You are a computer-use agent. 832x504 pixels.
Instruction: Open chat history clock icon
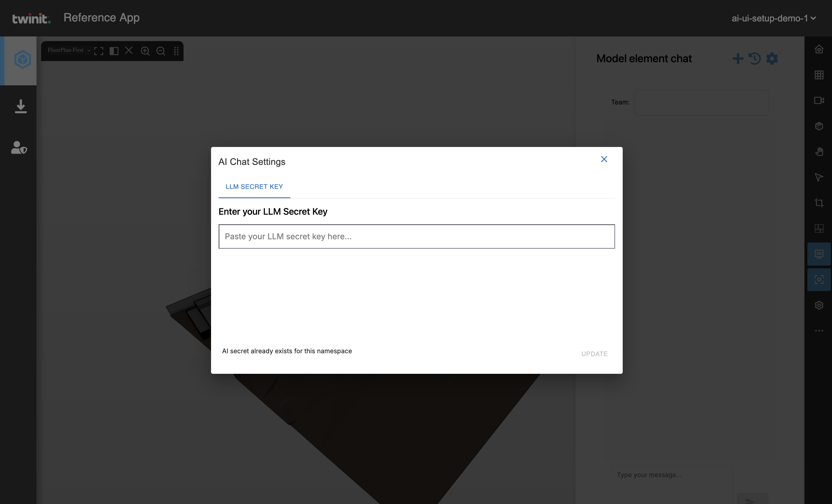click(755, 58)
